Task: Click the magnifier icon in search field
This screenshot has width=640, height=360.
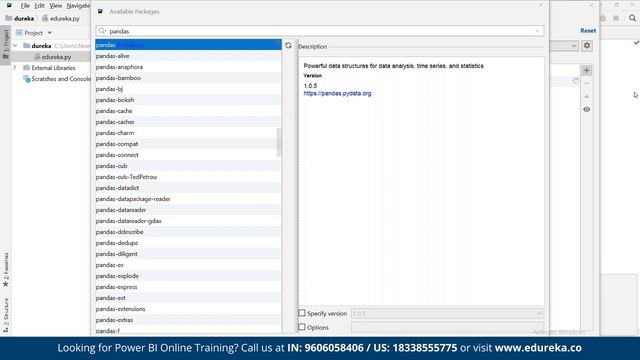Action: coord(102,31)
